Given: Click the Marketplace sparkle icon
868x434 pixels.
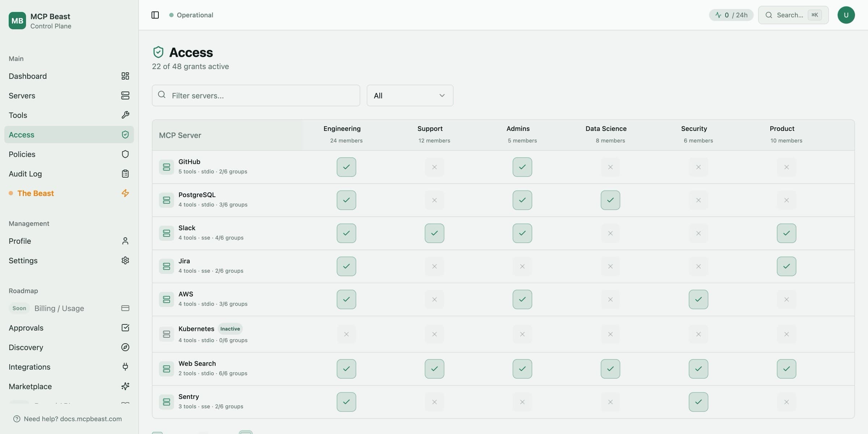Looking at the screenshot, I should 125,386.
